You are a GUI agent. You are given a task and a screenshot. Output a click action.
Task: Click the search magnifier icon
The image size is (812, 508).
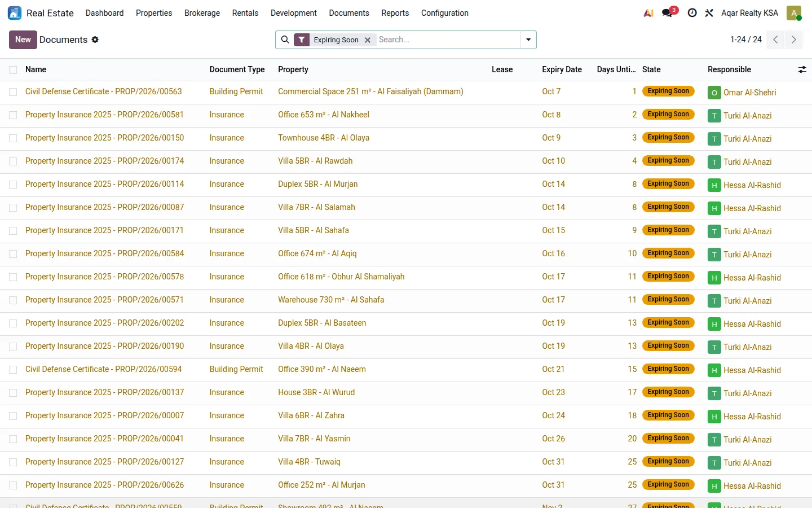click(x=285, y=40)
